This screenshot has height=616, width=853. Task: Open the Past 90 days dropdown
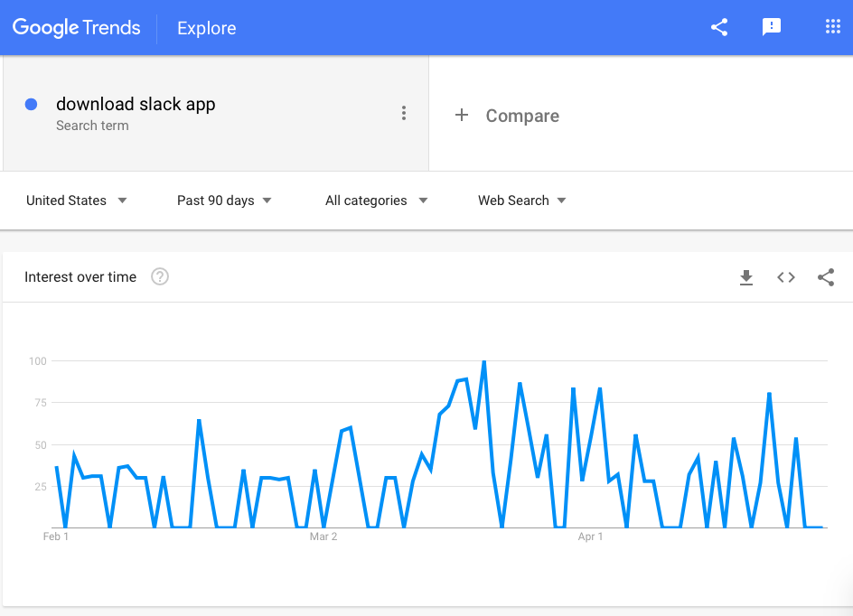coord(224,201)
